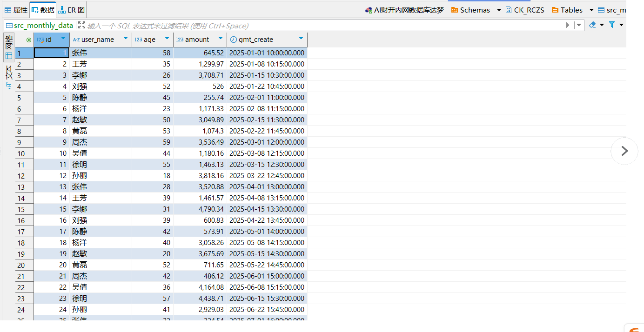Viewport: 644px width, 332px height.
Task: Open the ER 图 tab
Action: 72,10
